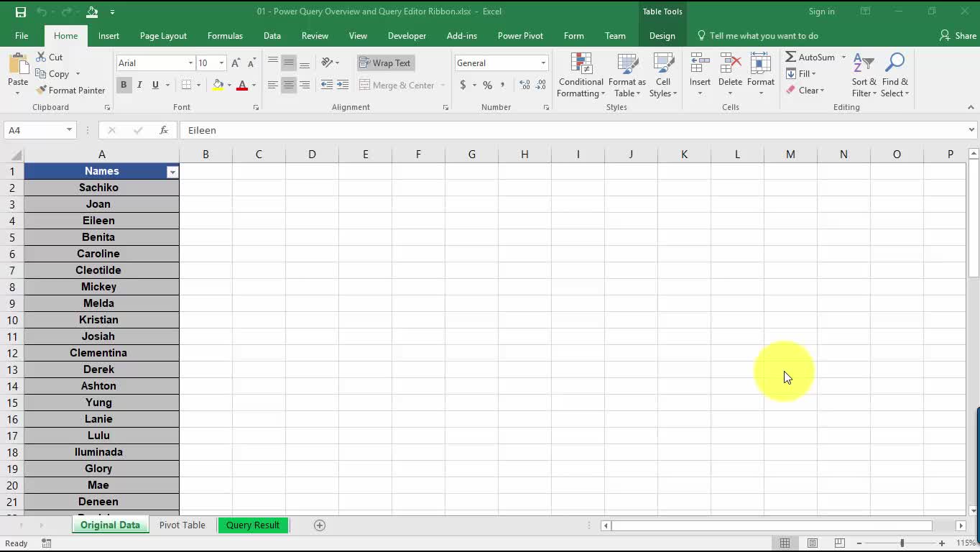Add a new sheet with plus icon
This screenshot has width=980, height=552.
tap(320, 525)
